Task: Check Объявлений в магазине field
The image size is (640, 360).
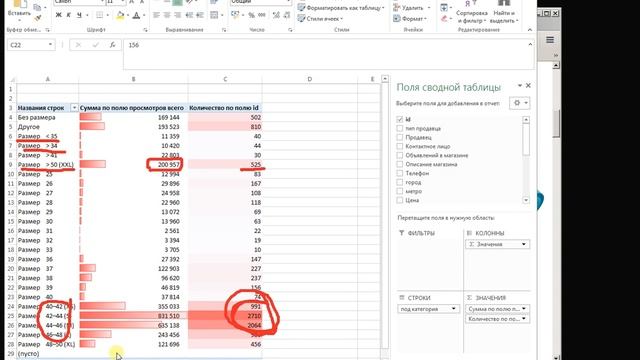Action: (400, 155)
